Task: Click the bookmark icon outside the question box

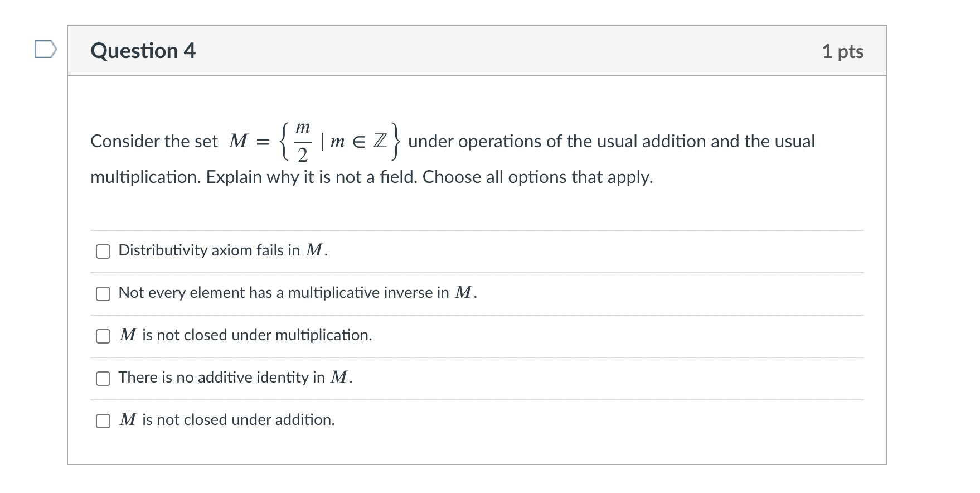Action: [46, 50]
